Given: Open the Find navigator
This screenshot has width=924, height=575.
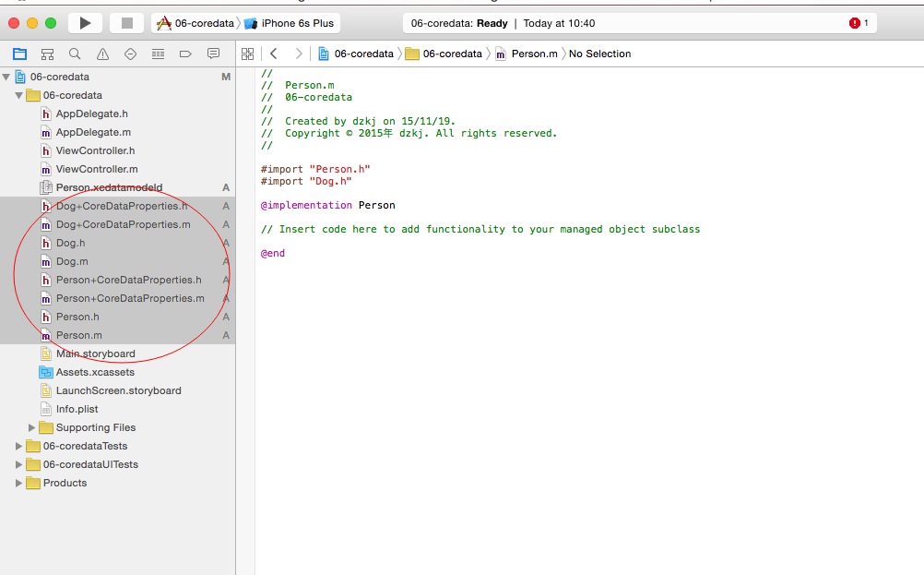Looking at the screenshot, I should 75,54.
